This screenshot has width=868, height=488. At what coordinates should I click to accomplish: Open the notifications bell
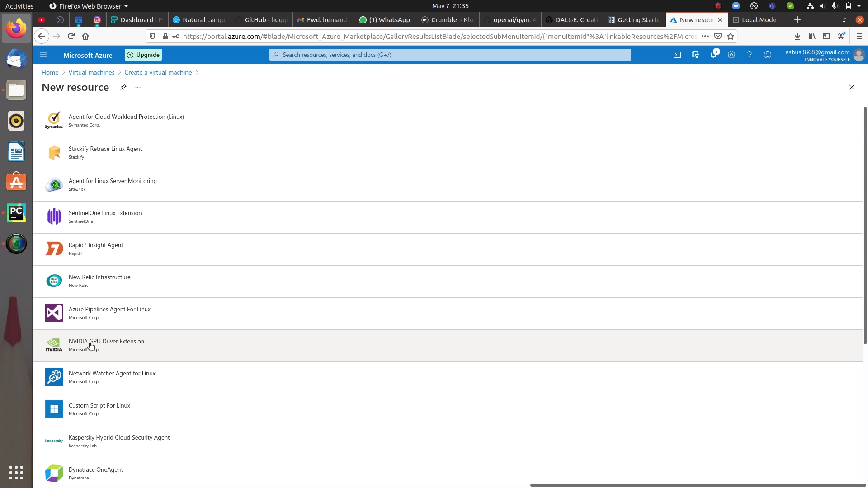click(x=713, y=55)
